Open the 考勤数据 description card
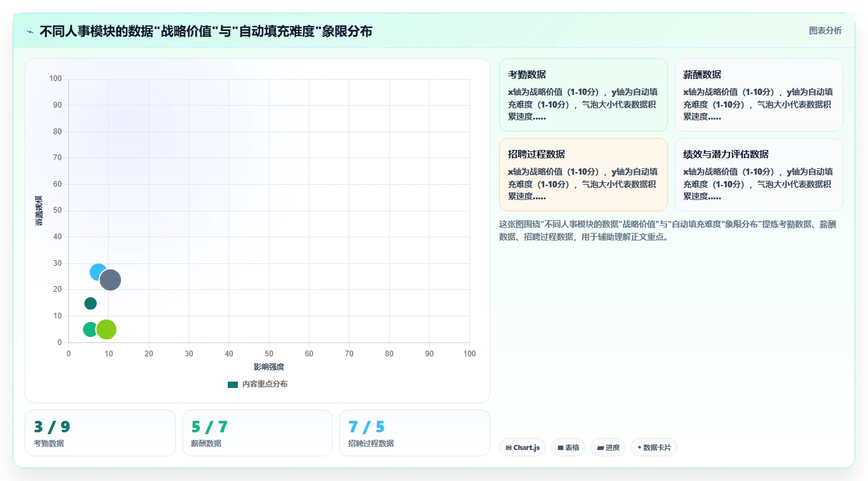 coord(583,95)
